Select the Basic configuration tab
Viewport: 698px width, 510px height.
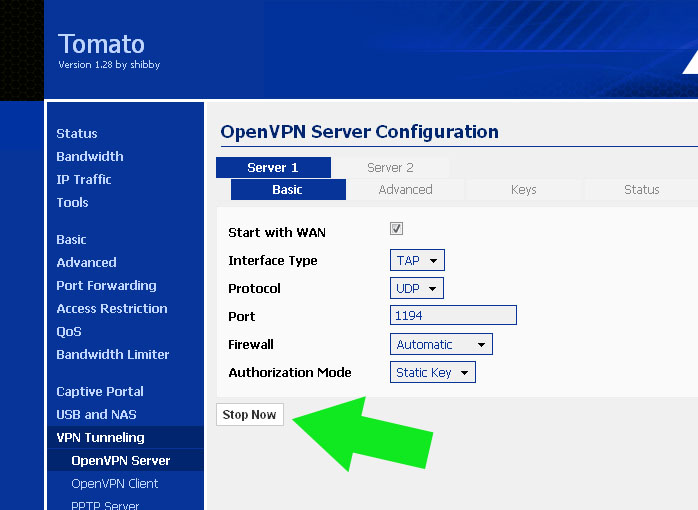288,190
